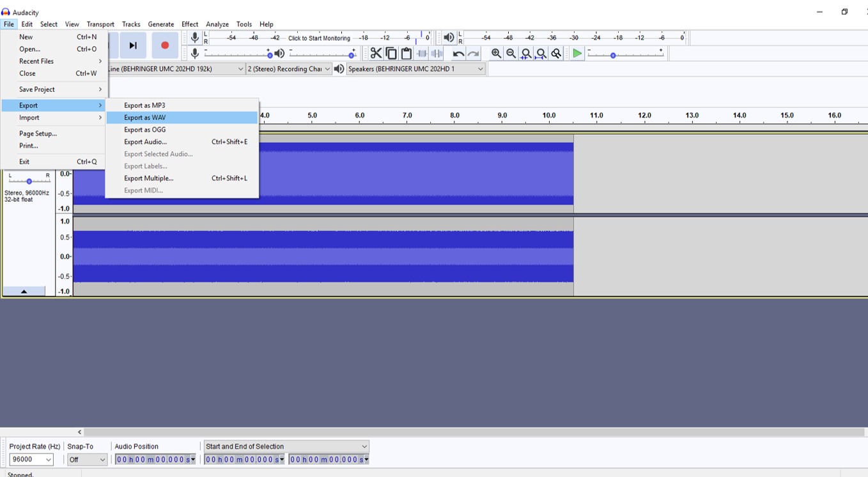Click the Cut scissors icon
868x477 pixels.
point(376,54)
